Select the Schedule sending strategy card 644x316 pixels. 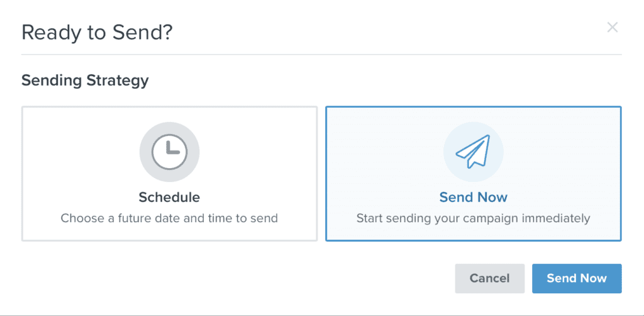pos(169,174)
